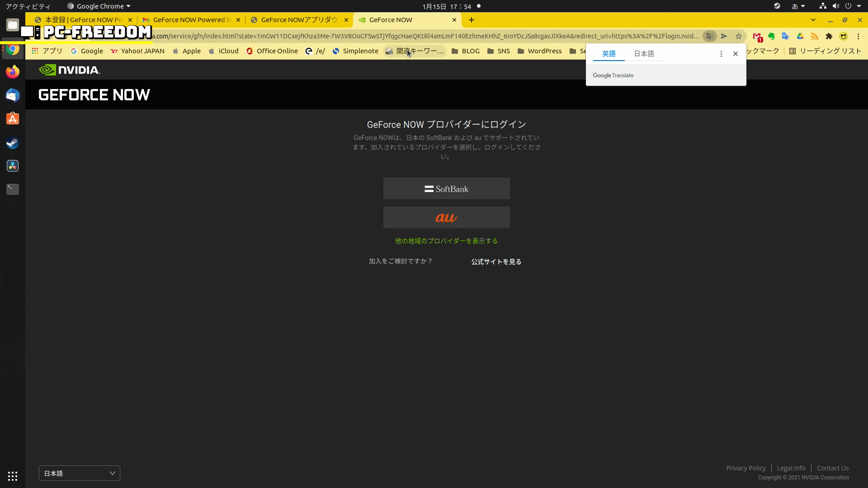This screenshot has height=488, width=868.
Task: Choose SoftBank as login provider
Action: coord(446,188)
